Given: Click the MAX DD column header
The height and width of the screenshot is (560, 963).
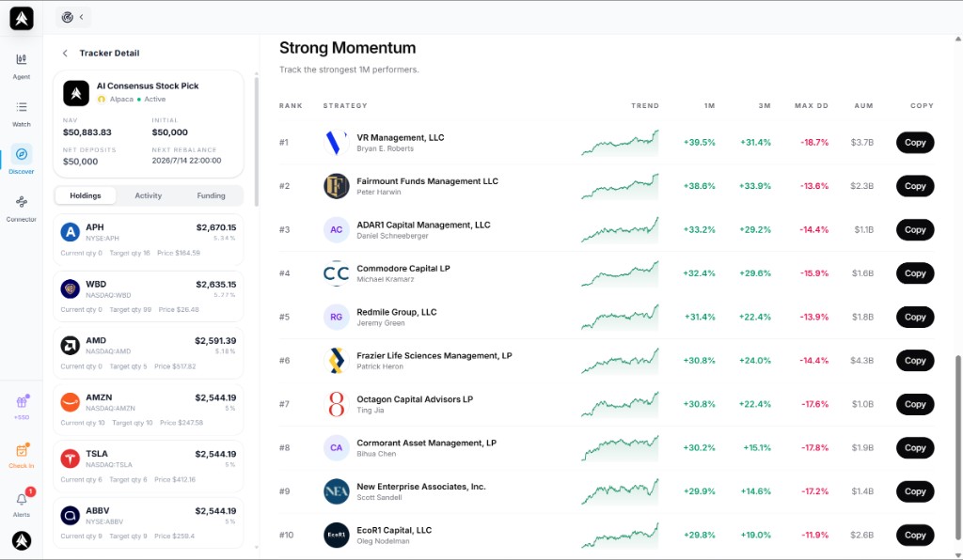Looking at the screenshot, I should [812, 106].
